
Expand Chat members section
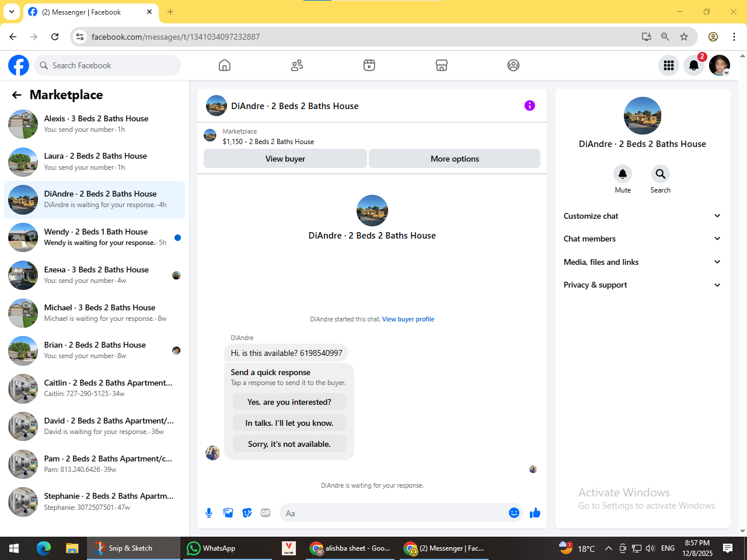pos(642,239)
